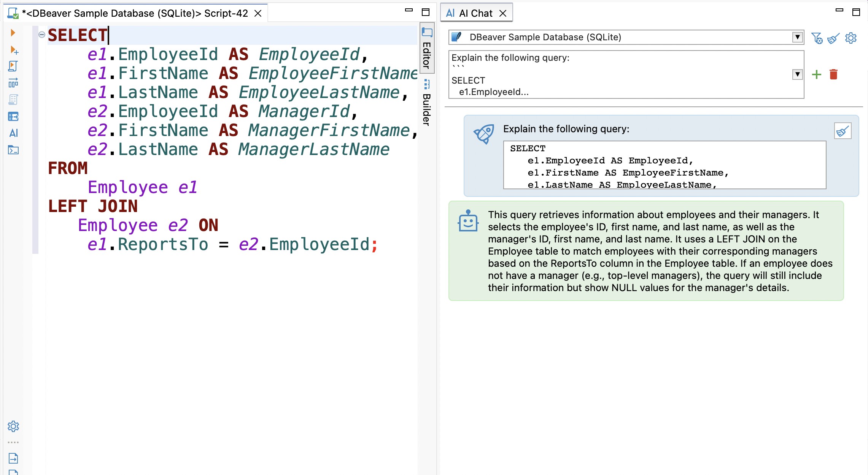The width and height of the screenshot is (868, 475).
Task: Add a new chat with green plus
Action: pos(816,74)
